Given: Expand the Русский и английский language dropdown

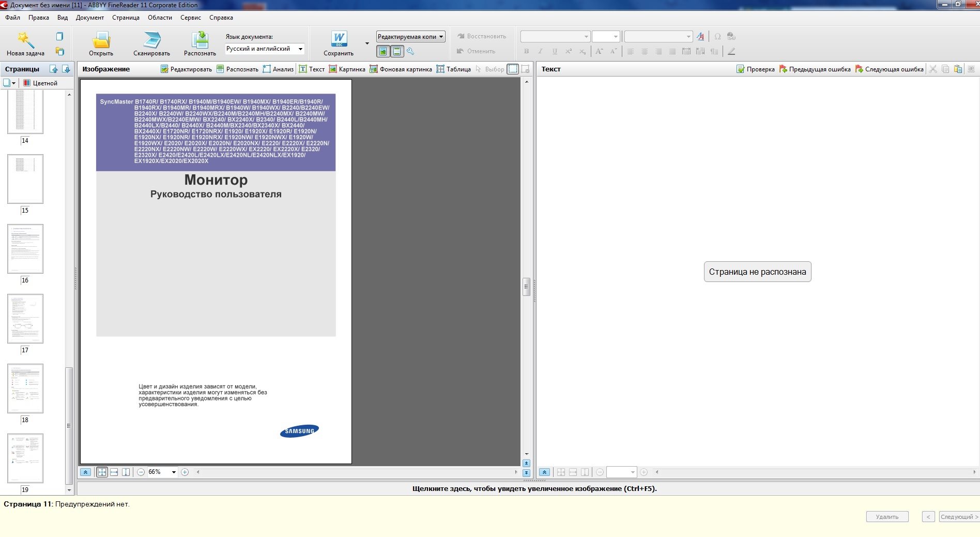Looking at the screenshot, I should [300, 49].
